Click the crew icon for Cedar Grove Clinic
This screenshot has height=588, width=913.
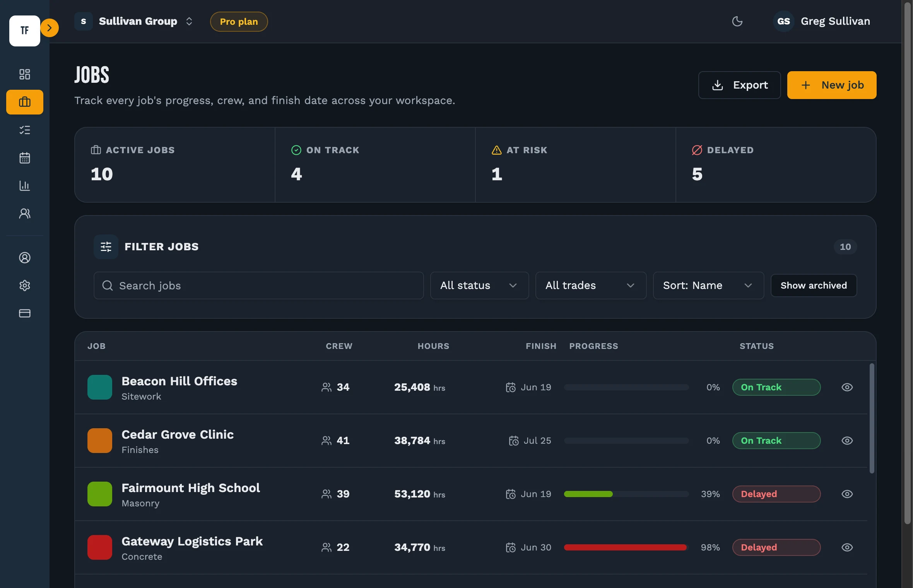pos(327,441)
